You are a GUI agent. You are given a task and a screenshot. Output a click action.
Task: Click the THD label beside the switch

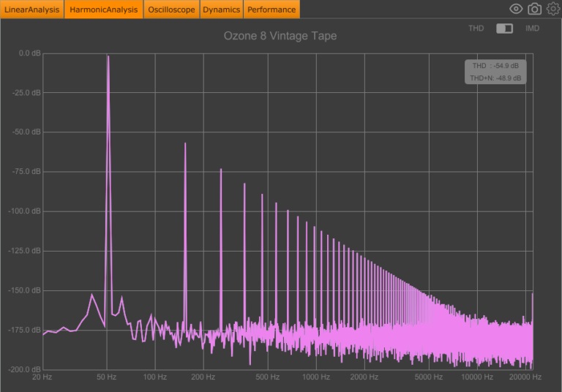tap(476, 29)
